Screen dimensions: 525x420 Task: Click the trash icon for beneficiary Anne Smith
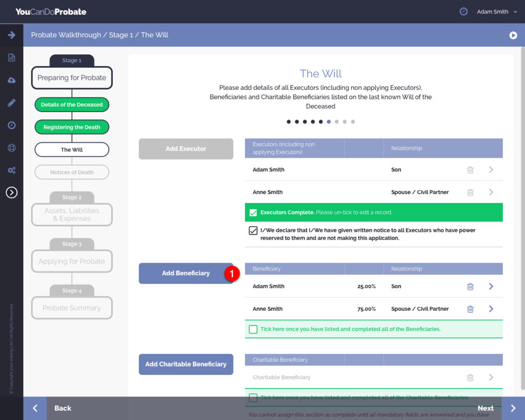coord(470,309)
